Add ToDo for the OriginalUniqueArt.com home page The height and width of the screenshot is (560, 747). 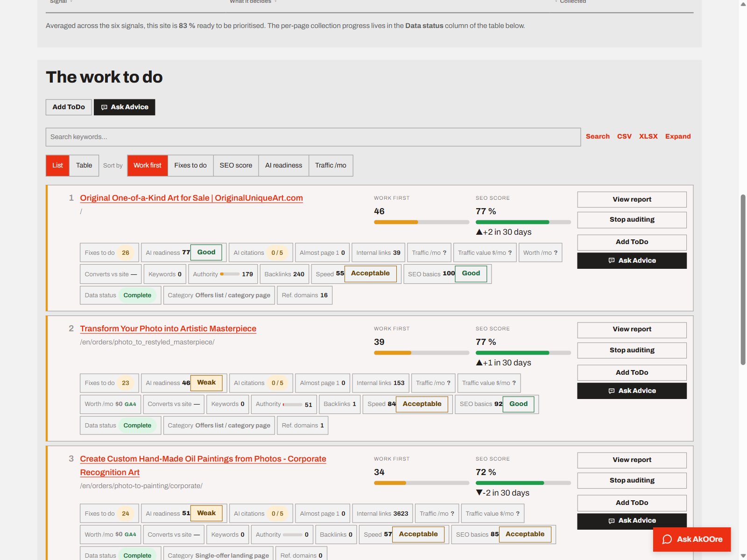[x=632, y=242]
